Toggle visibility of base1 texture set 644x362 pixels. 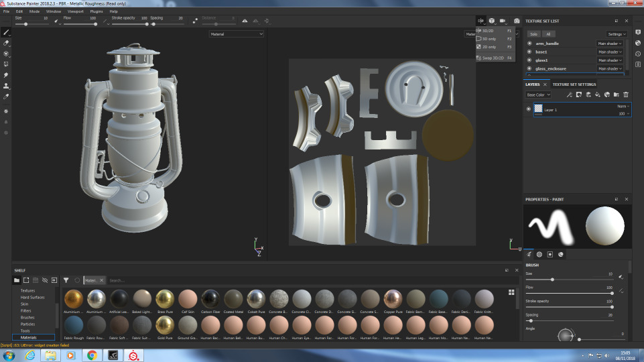529,52
